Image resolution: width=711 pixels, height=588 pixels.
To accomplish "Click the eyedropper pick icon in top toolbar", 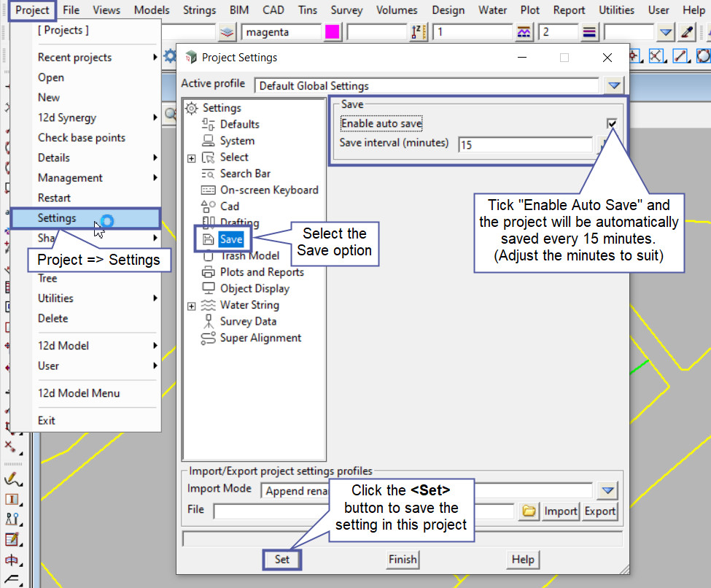I will 686,32.
